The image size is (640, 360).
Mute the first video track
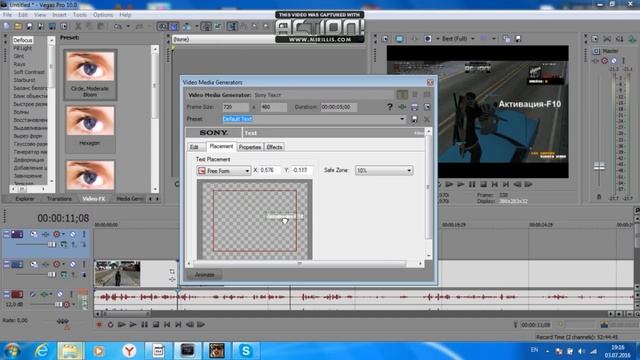click(x=73, y=234)
